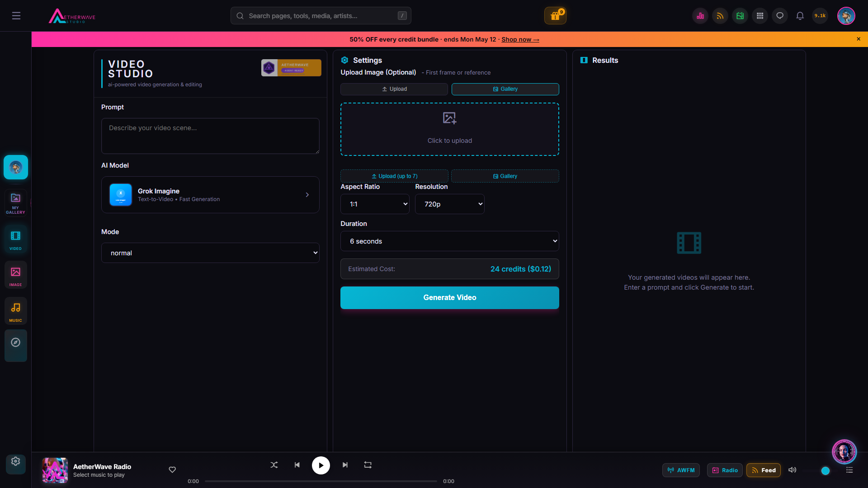Screen dimensions: 868x488
Task: Open the chat bubble icon
Action: (x=780, y=16)
